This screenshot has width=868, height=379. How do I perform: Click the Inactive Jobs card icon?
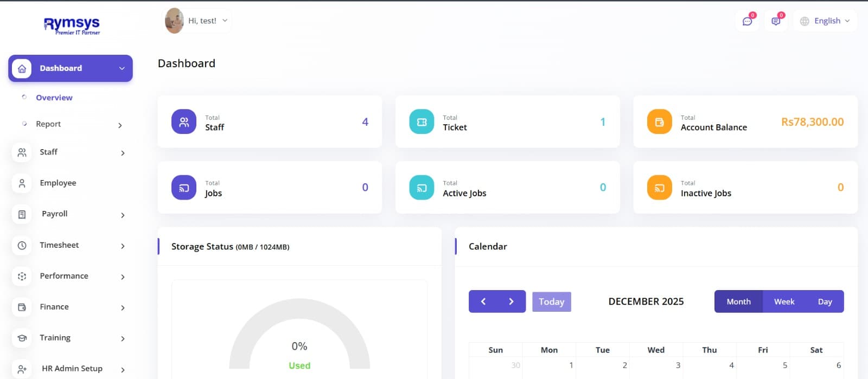(660, 187)
